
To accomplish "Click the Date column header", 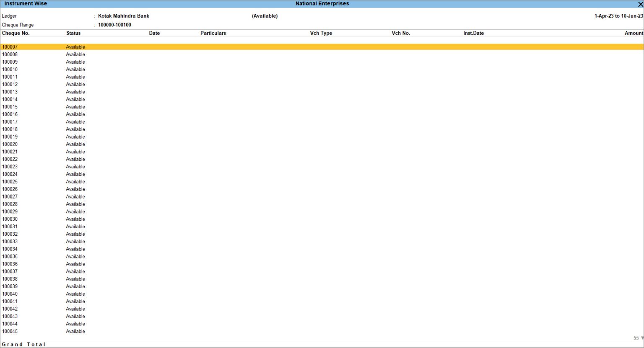I will 154,33.
